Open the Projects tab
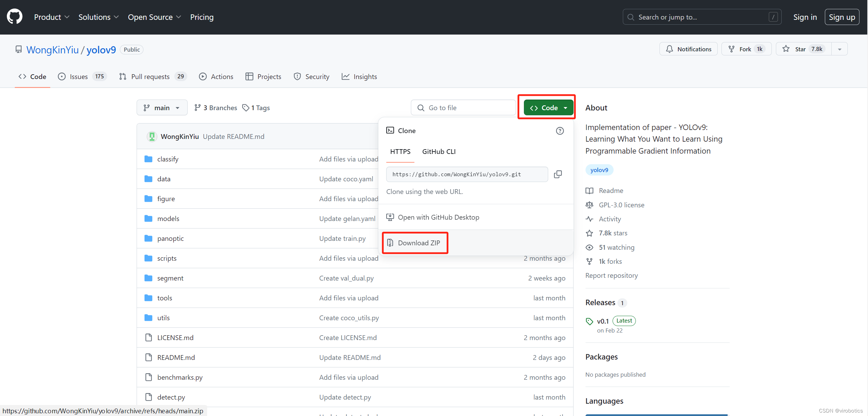The height and width of the screenshot is (416, 868). coord(263,77)
